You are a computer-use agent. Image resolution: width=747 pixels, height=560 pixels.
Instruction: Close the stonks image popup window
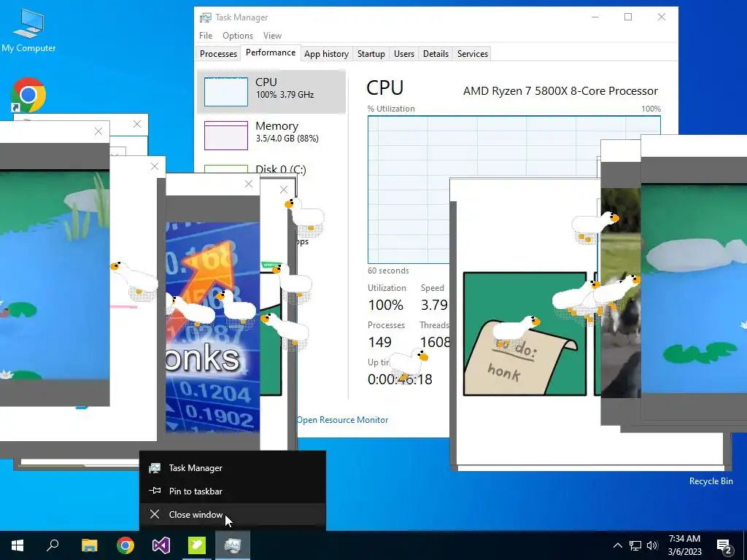(249, 184)
